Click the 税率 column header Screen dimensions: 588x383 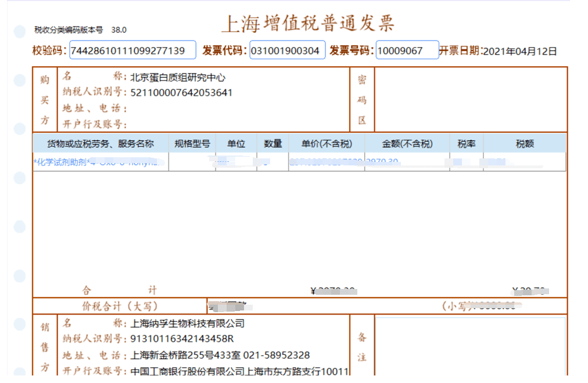point(466,144)
